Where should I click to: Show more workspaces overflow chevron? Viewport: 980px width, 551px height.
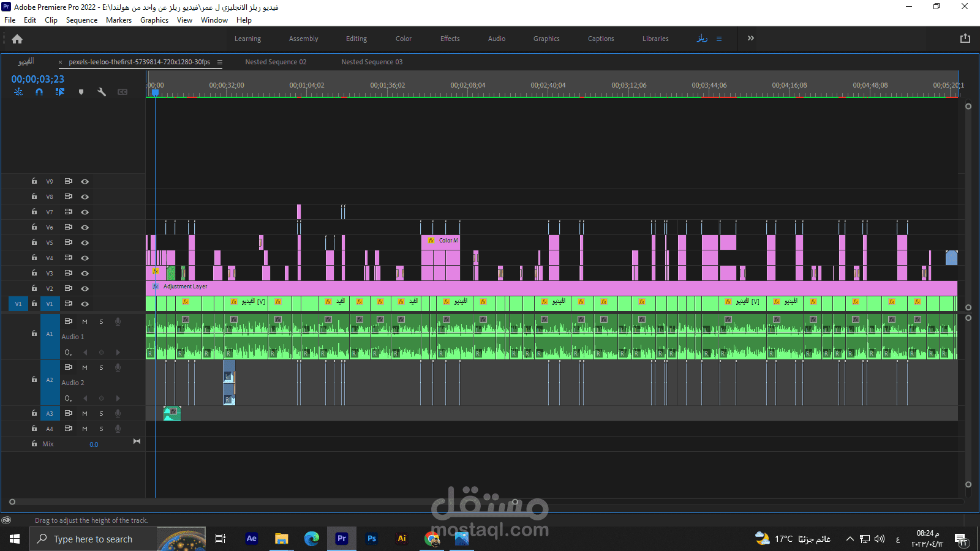751,38
